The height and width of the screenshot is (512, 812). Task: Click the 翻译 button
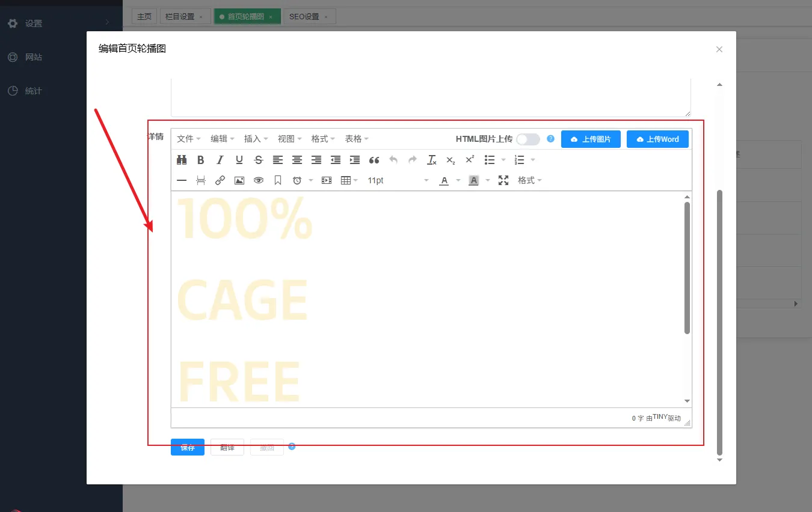point(227,447)
